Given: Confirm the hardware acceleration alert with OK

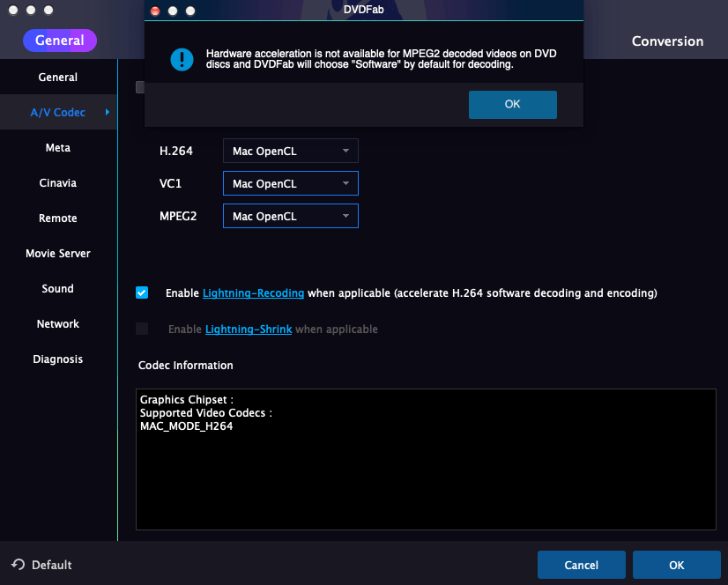Looking at the screenshot, I should pyautogui.click(x=513, y=105).
